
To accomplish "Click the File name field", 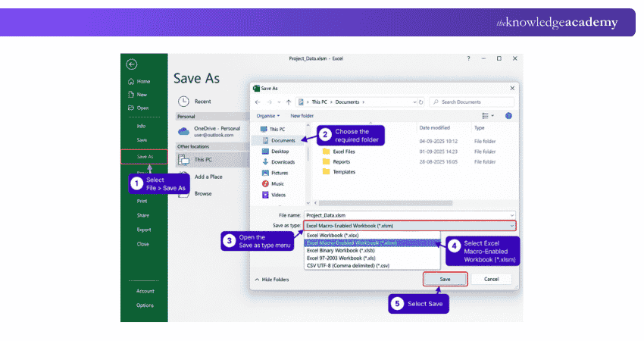I will pos(409,215).
